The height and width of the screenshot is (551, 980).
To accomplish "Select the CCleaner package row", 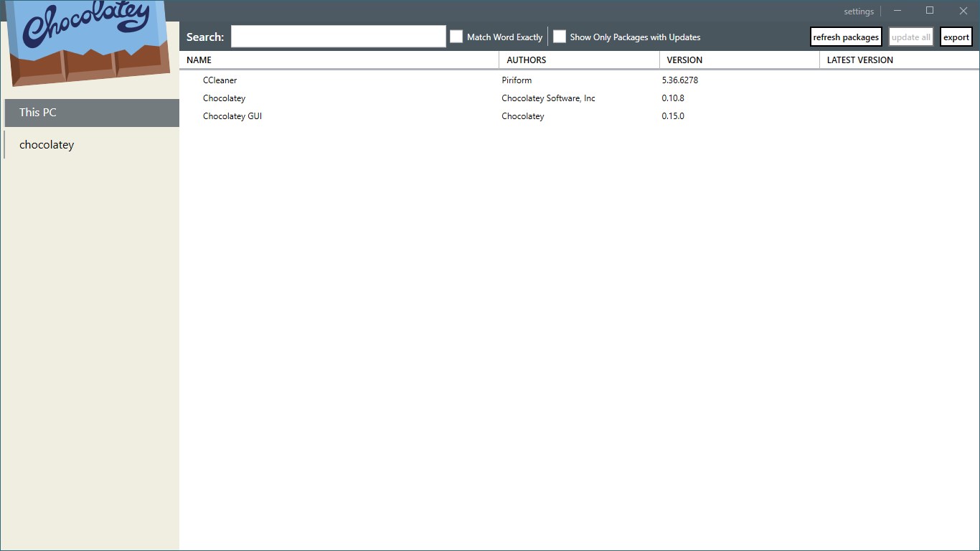I will [x=579, y=80].
